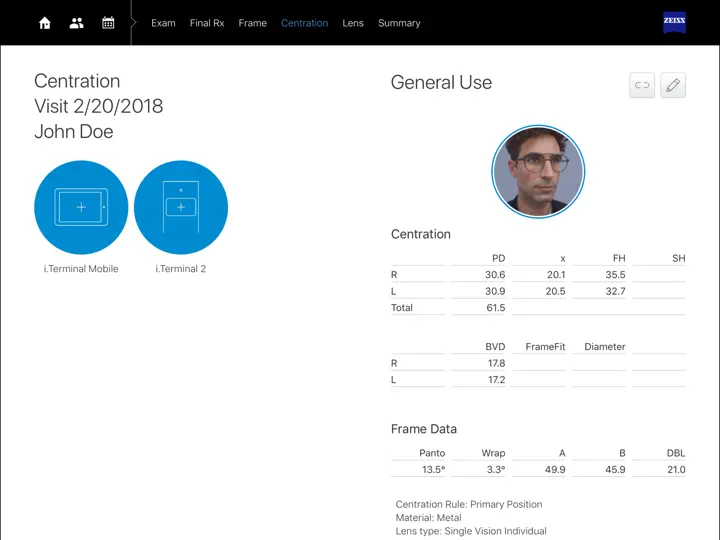Click the Panto column header

tap(432, 453)
